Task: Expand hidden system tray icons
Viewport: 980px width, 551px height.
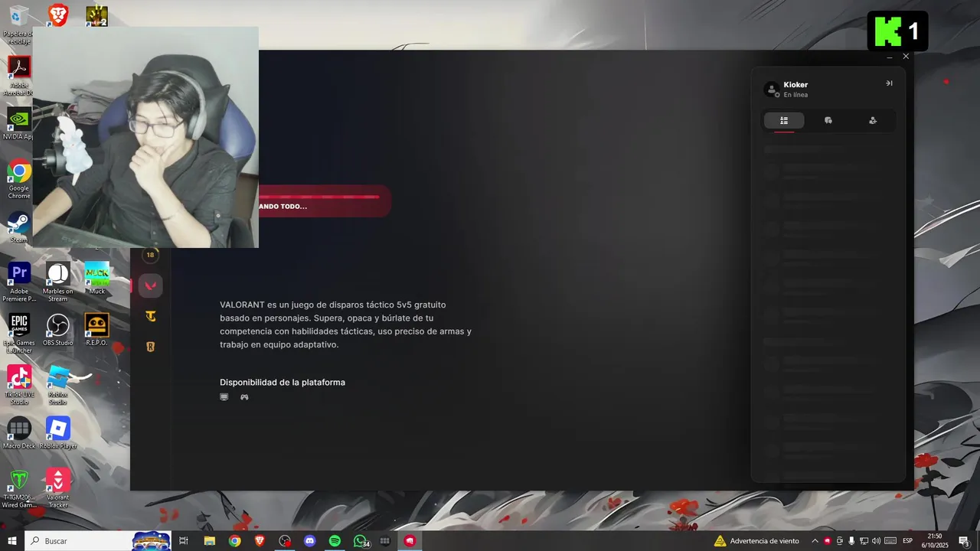Action: pos(815,541)
